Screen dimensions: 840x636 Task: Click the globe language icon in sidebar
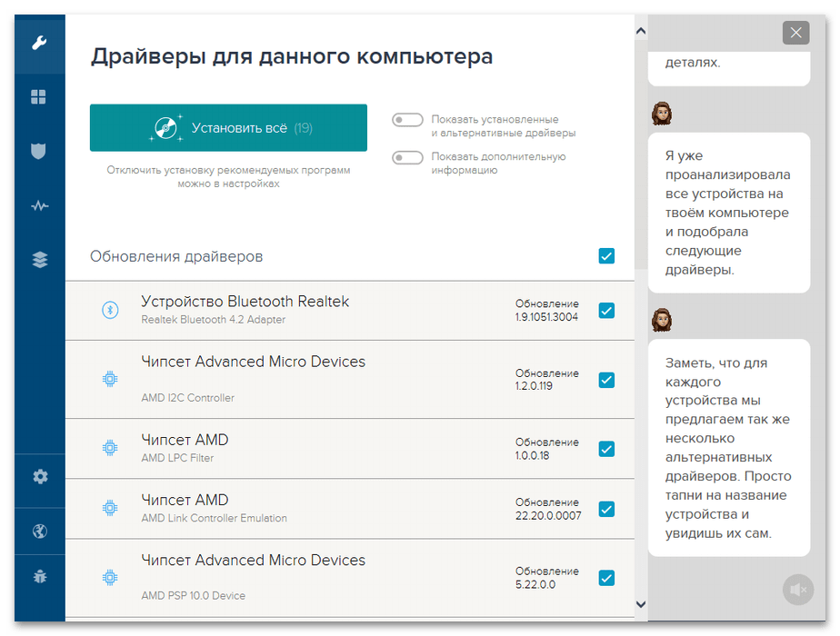(39, 532)
